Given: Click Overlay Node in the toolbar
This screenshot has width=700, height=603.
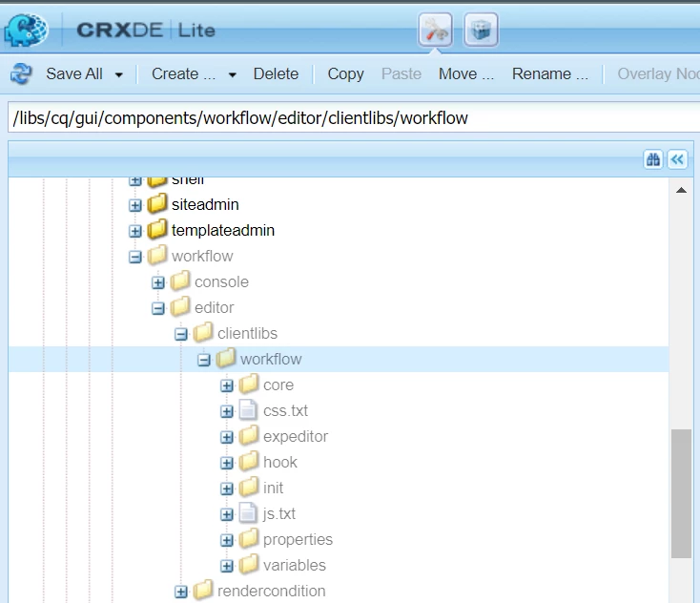Looking at the screenshot, I should [x=658, y=73].
